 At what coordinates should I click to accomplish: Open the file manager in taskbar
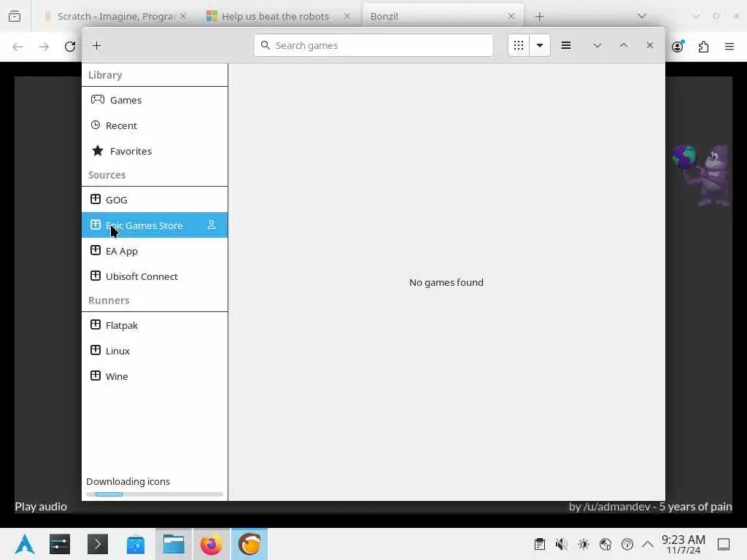[x=174, y=544]
